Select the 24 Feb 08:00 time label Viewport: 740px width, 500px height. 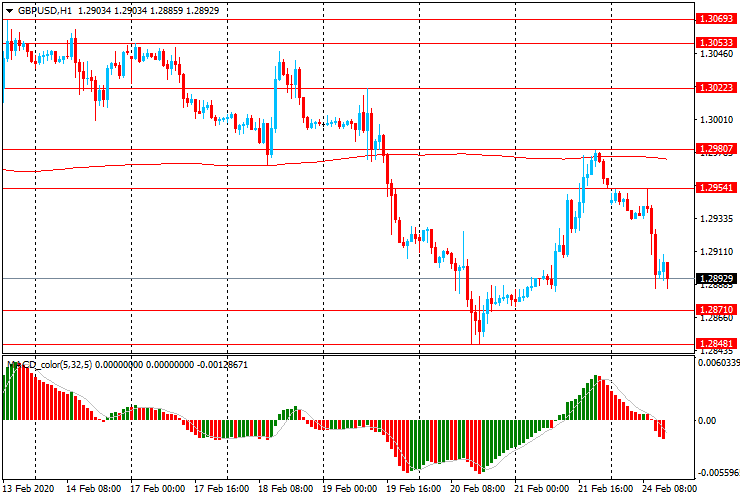click(x=669, y=488)
